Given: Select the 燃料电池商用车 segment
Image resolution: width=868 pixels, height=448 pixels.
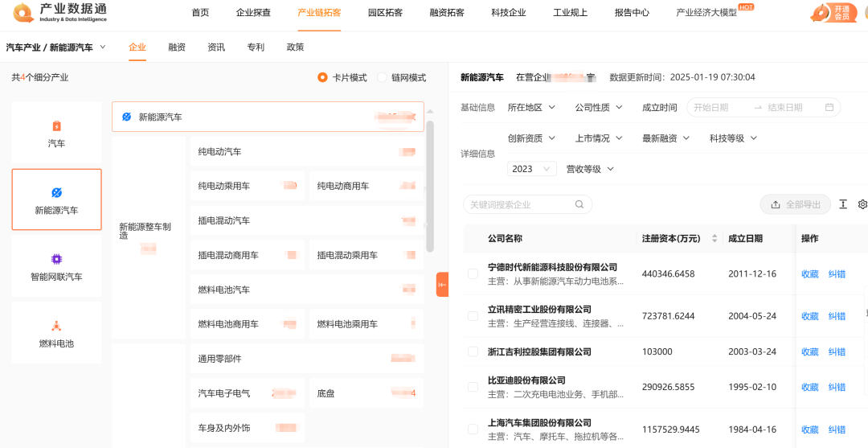Looking at the screenshot, I should click(x=248, y=324).
